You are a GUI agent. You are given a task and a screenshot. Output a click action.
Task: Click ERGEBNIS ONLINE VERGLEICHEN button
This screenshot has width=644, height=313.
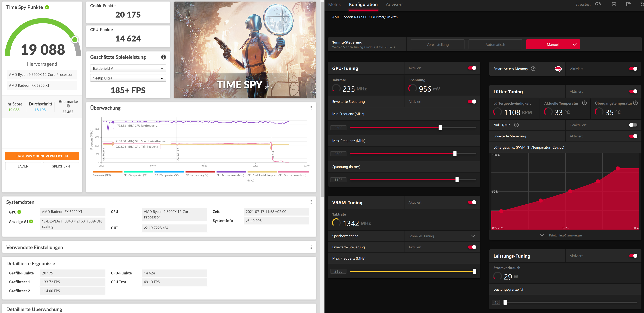42,156
